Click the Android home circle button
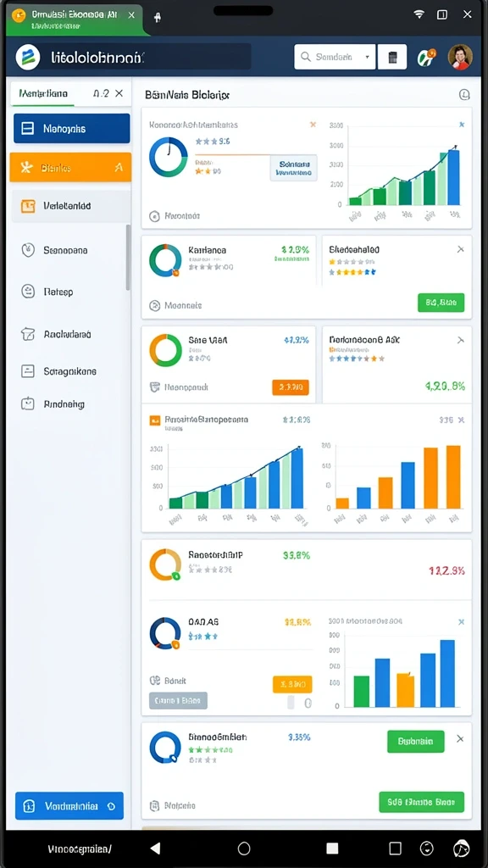This screenshot has width=488, height=868. pos(244,848)
